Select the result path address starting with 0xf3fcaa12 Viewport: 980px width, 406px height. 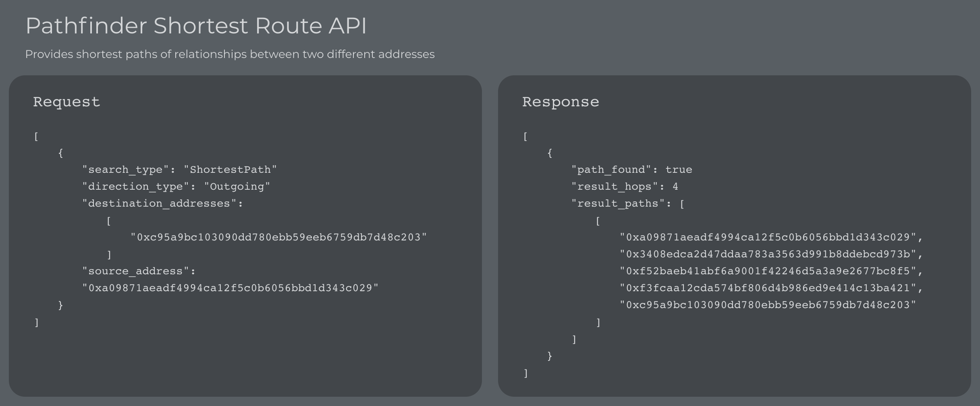(768, 288)
